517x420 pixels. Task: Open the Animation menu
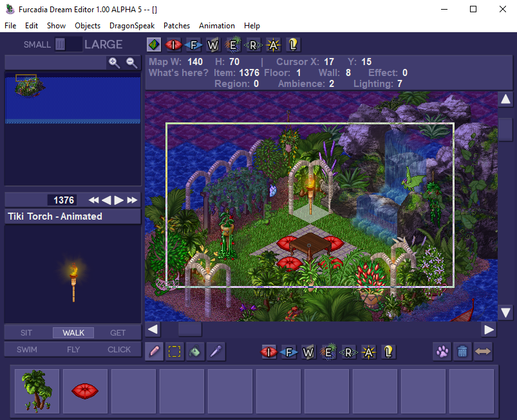[216, 26]
